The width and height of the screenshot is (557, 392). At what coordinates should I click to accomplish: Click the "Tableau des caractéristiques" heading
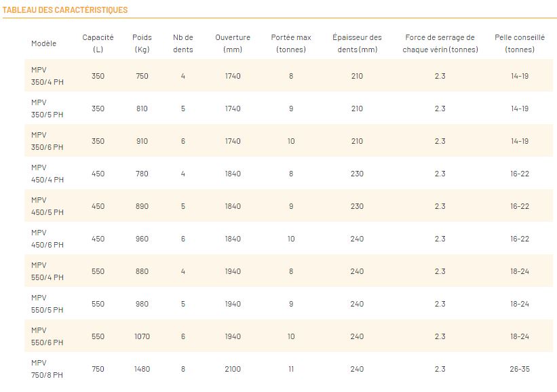(65, 10)
